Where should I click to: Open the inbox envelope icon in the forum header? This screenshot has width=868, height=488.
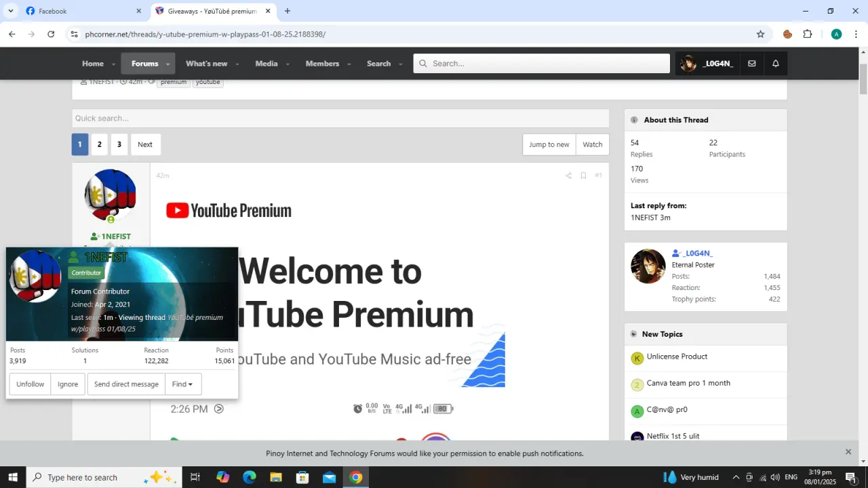click(x=751, y=64)
